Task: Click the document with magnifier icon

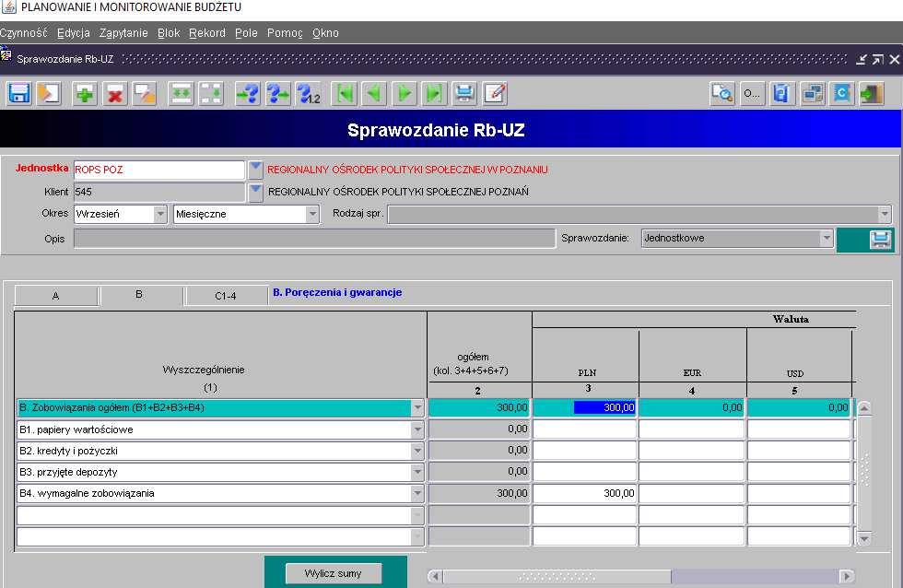Action: 722,93
